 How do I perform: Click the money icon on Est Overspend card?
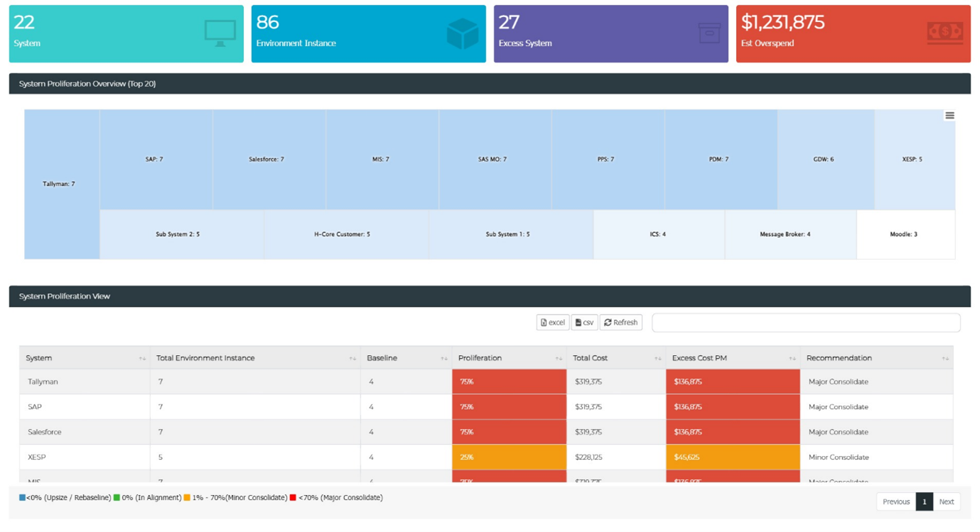click(944, 32)
